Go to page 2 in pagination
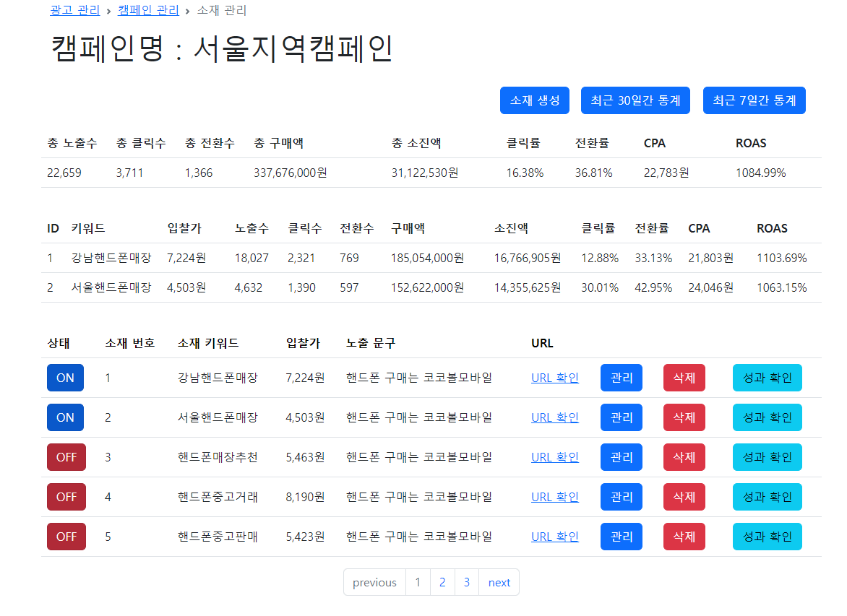This screenshot has height=616, width=847. [x=442, y=583]
